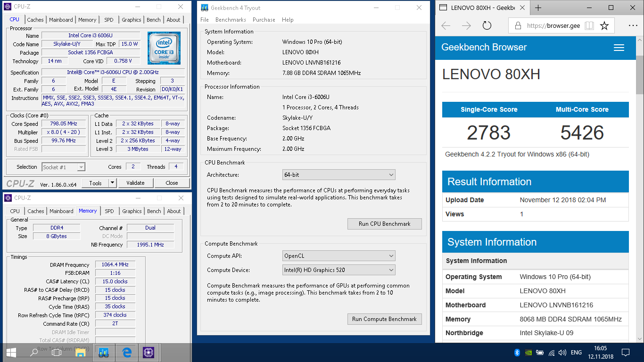Go back in Edge browser
Image resolution: width=644 pixels, height=362 pixels.
[446, 26]
